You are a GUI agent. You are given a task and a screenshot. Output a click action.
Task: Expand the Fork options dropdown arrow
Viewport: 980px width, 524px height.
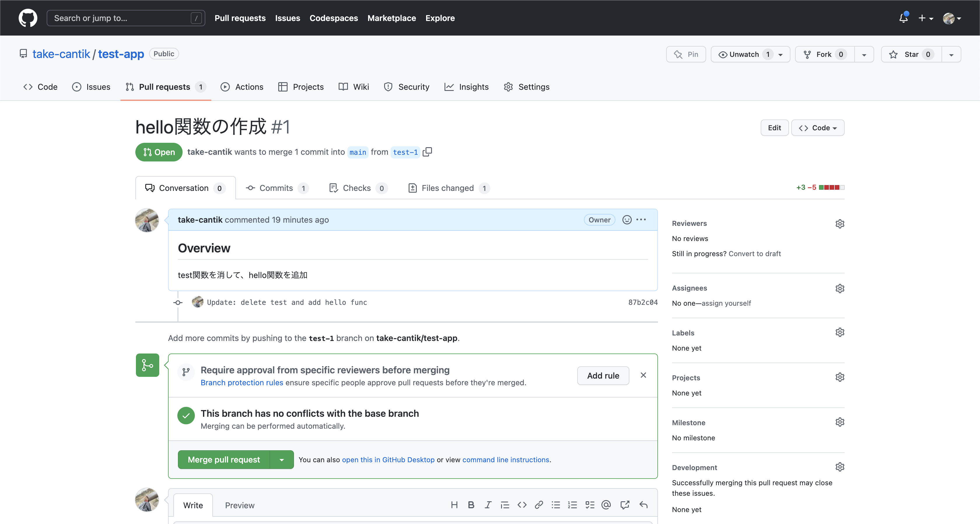864,54
